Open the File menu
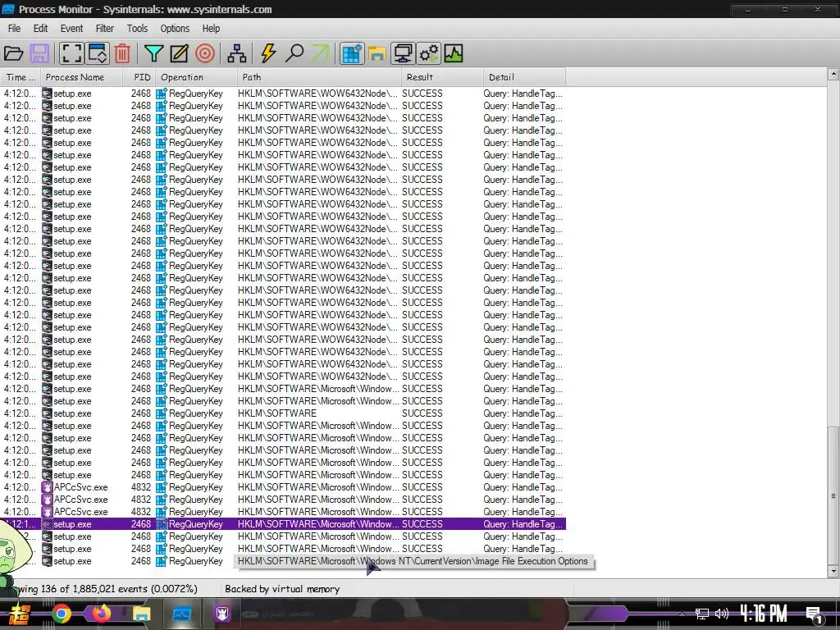Image resolution: width=840 pixels, height=630 pixels. click(x=15, y=29)
